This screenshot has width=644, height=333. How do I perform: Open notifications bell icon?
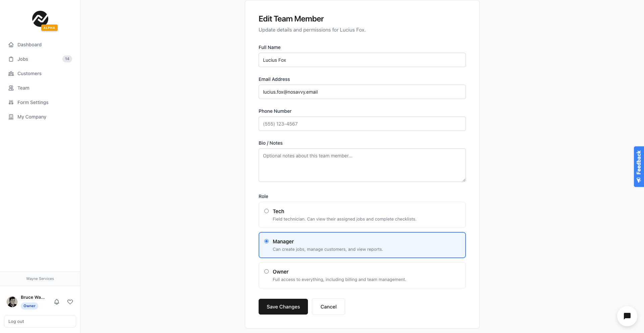(57, 302)
